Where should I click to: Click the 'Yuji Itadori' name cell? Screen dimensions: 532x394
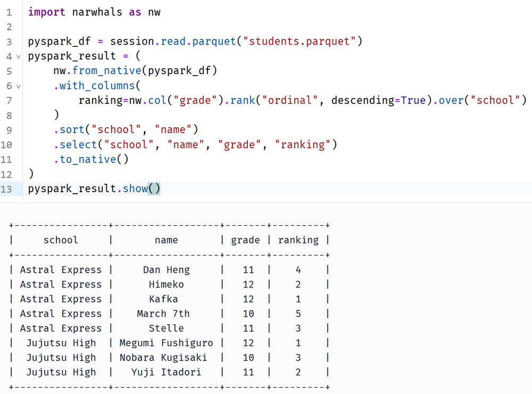coord(166,372)
